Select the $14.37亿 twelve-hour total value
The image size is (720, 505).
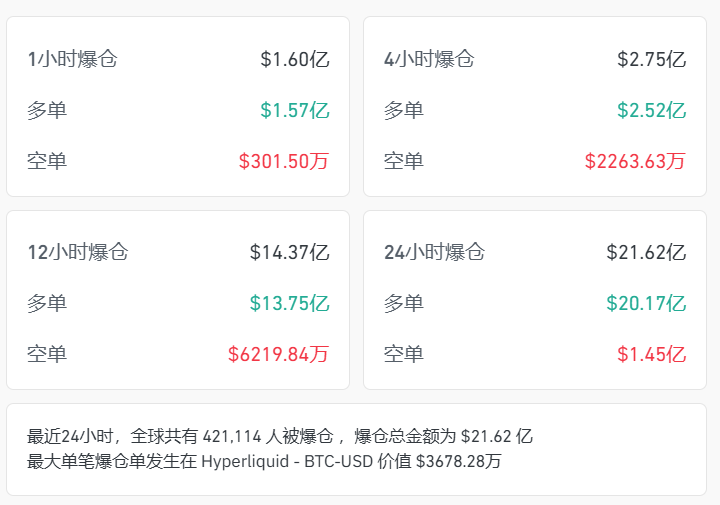point(289,252)
